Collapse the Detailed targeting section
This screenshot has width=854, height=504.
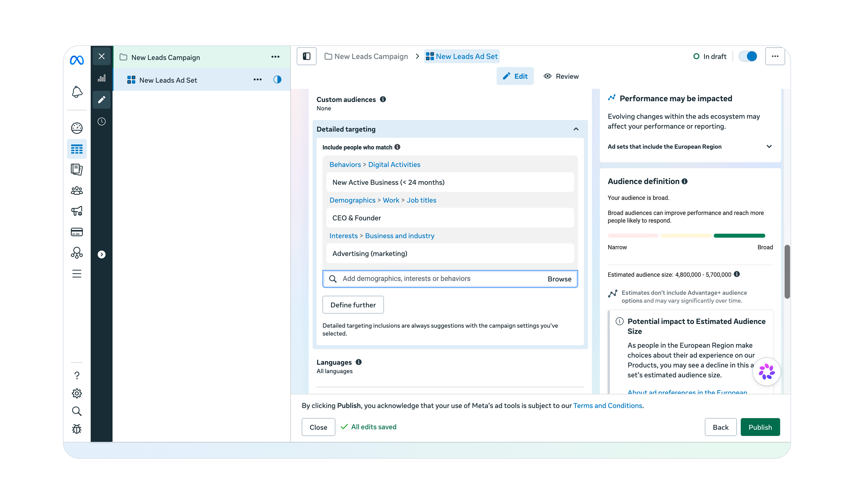[576, 129]
